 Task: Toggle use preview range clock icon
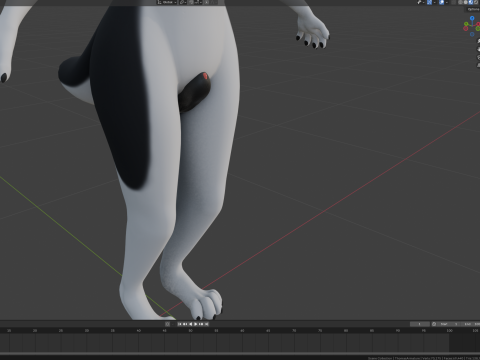pyautogui.click(x=434, y=324)
